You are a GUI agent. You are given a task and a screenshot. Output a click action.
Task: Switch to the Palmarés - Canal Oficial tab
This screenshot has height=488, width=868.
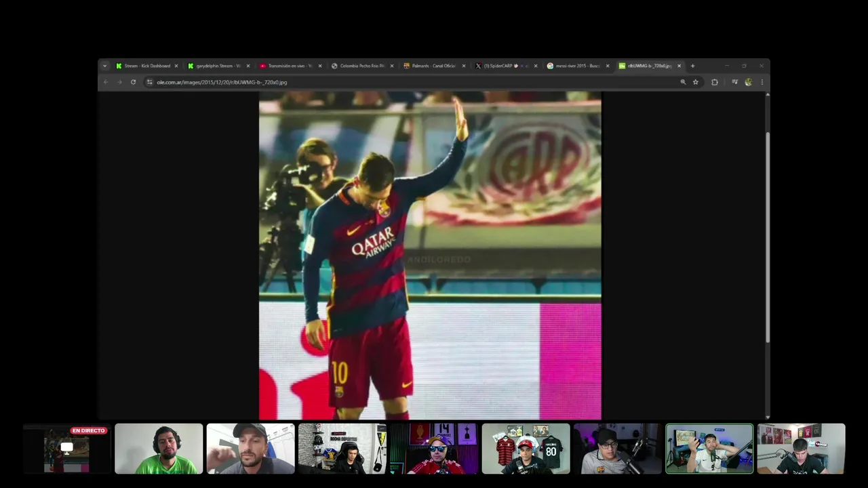pyautogui.click(x=434, y=66)
